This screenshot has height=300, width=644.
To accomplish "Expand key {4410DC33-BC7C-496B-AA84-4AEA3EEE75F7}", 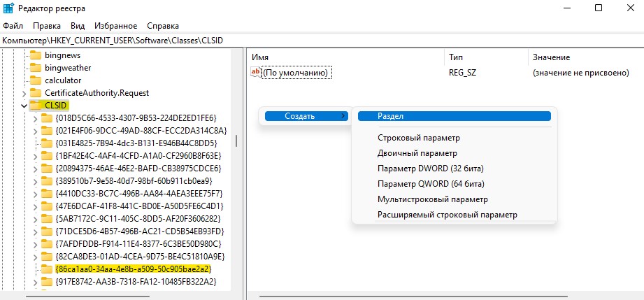I will tap(35, 194).
